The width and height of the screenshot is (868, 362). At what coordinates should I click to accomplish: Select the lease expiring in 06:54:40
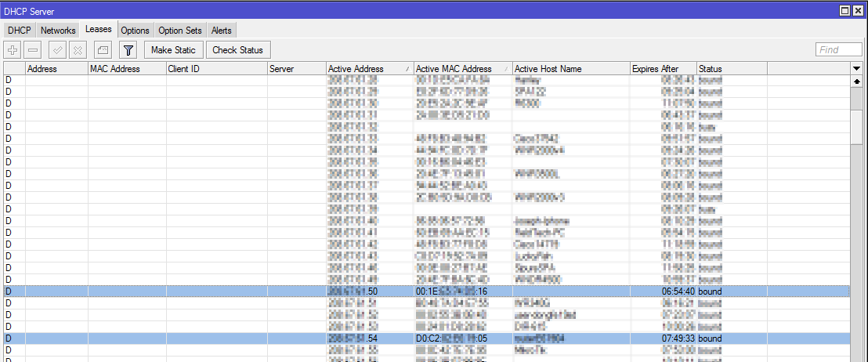(x=427, y=291)
